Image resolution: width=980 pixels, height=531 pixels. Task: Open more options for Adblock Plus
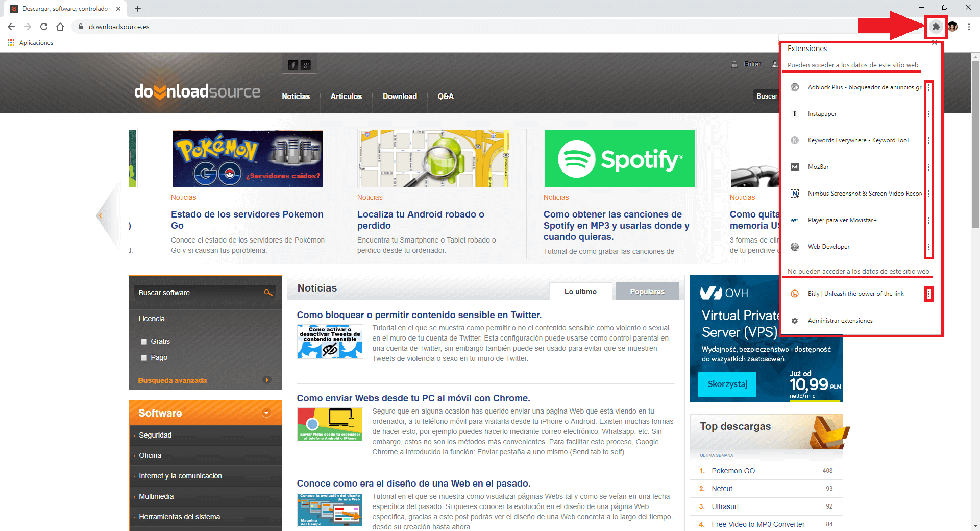(x=928, y=87)
